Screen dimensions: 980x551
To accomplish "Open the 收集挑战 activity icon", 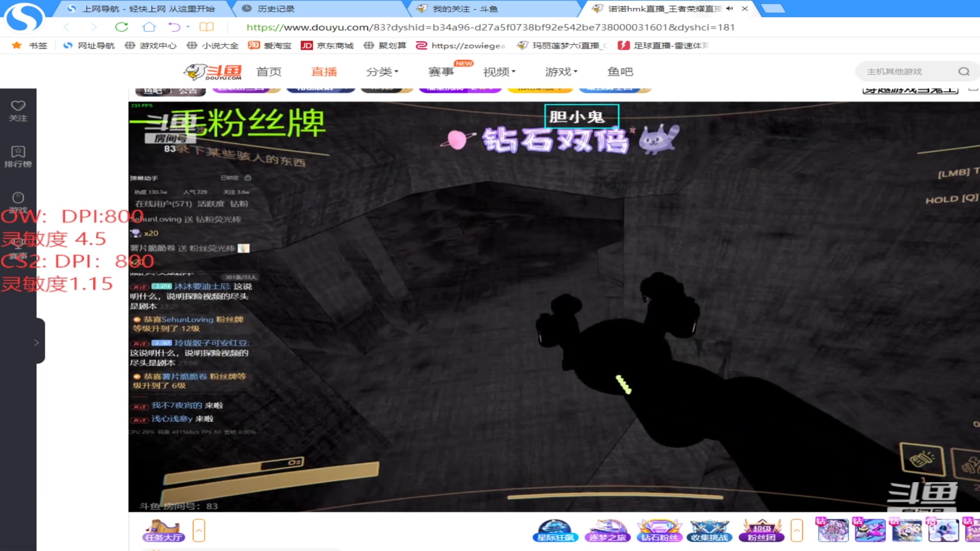I will pos(709,531).
